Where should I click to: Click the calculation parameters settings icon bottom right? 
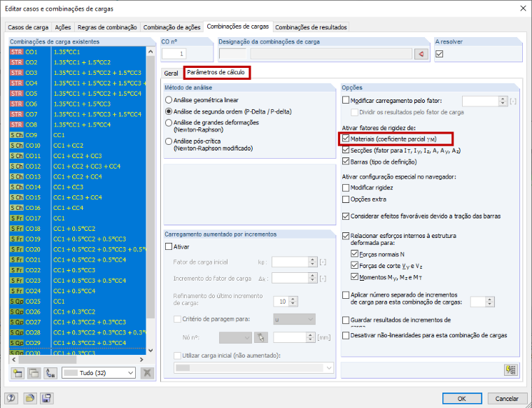[511, 370]
